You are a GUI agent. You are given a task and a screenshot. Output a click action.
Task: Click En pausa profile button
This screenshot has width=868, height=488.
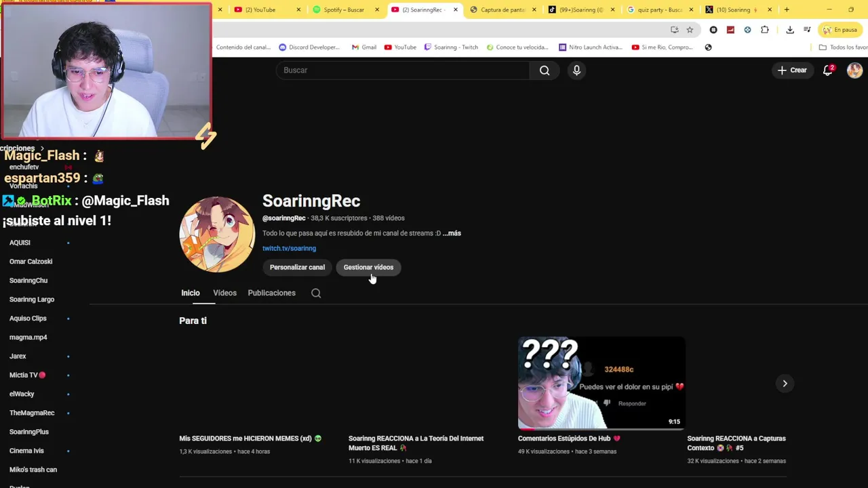coord(840,30)
